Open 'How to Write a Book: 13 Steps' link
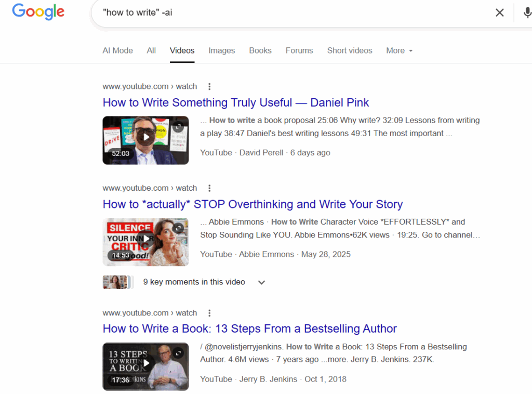This screenshot has width=532, height=394. click(249, 329)
